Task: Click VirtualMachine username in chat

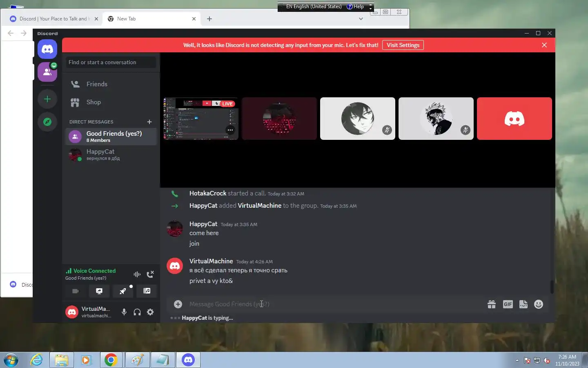Action: (211, 261)
